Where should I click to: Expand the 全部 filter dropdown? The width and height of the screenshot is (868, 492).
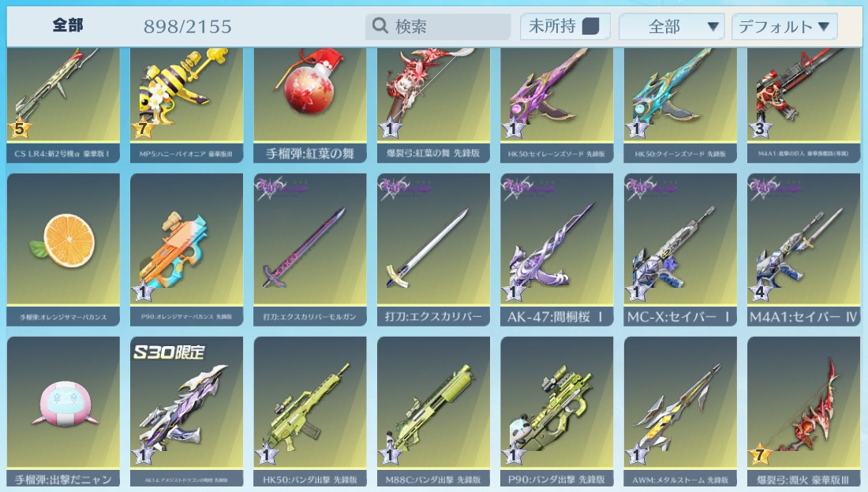tap(672, 26)
